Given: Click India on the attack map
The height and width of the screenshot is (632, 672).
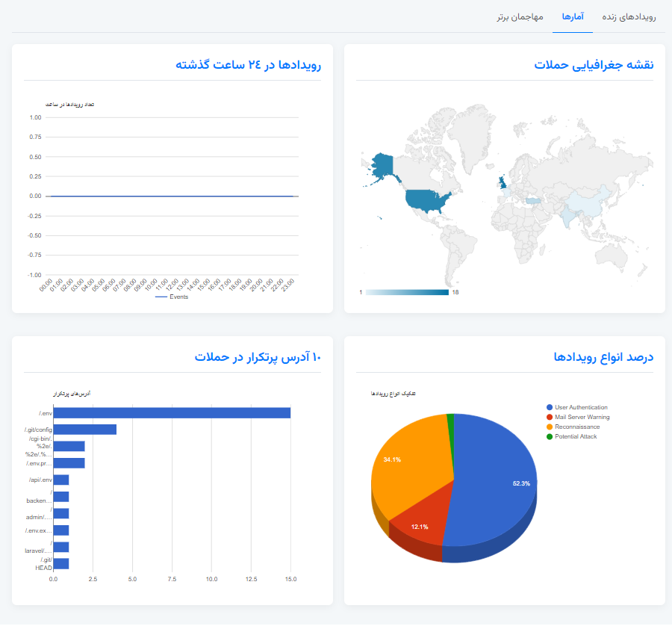Looking at the screenshot, I should pyautogui.click(x=567, y=217).
